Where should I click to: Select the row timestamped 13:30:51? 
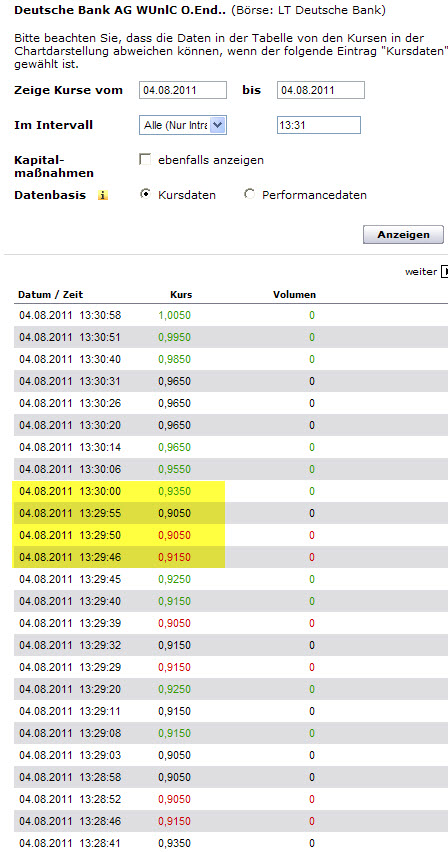[x=231, y=337]
